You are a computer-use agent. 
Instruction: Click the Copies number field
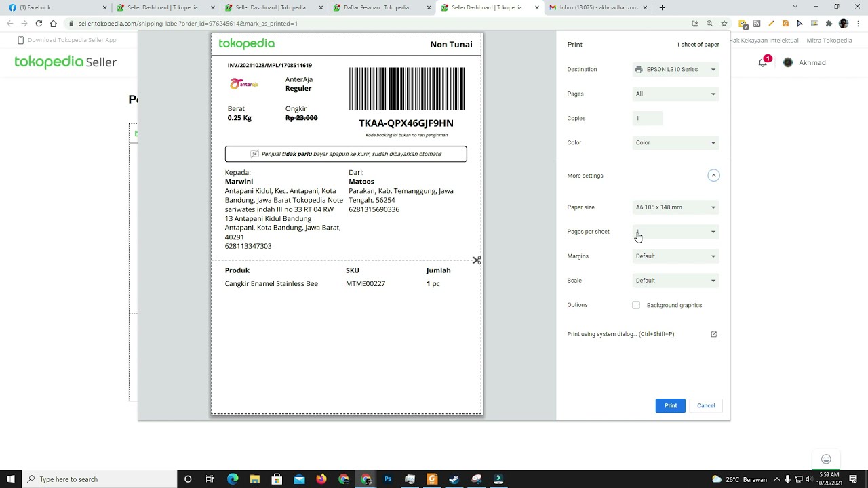click(x=648, y=118)
